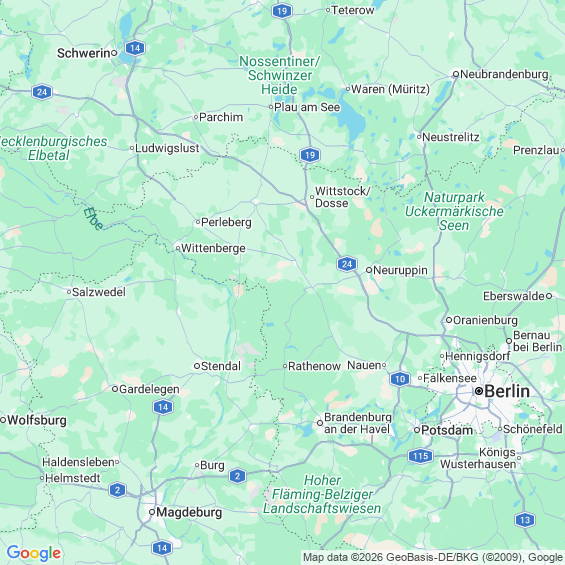
Task: Click the Schwerin city label
Action: (84, 53)
